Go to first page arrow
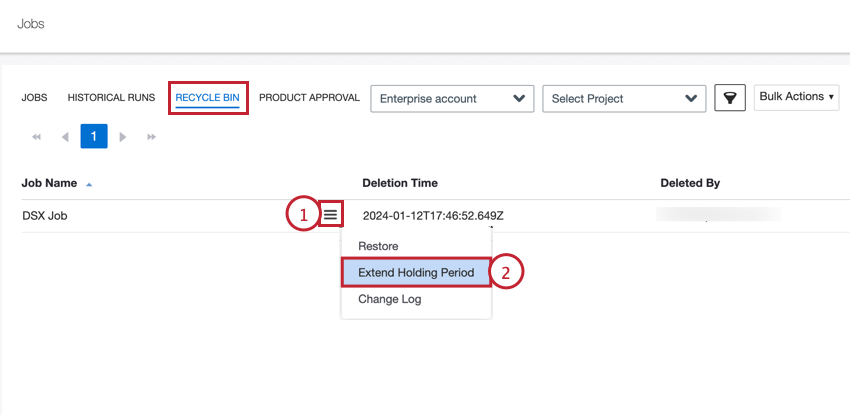 [x=37, y=136]
